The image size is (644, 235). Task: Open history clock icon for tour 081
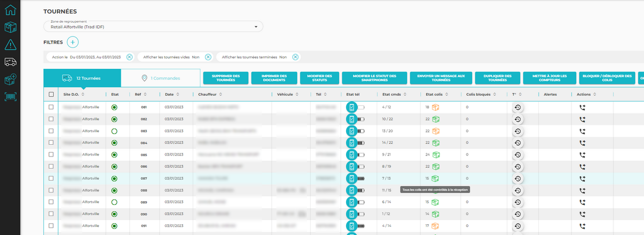518,108
